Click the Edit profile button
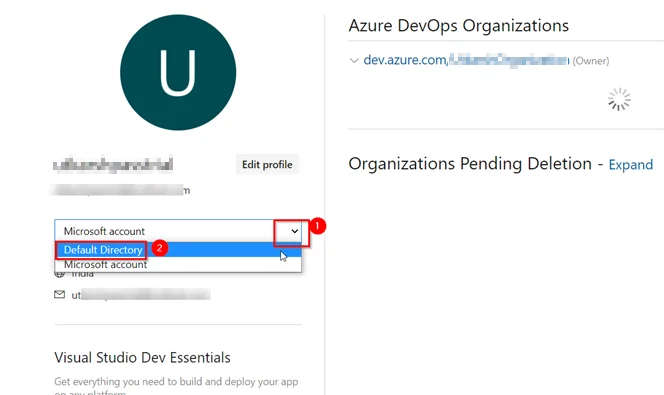 click(x=267, y=164)
